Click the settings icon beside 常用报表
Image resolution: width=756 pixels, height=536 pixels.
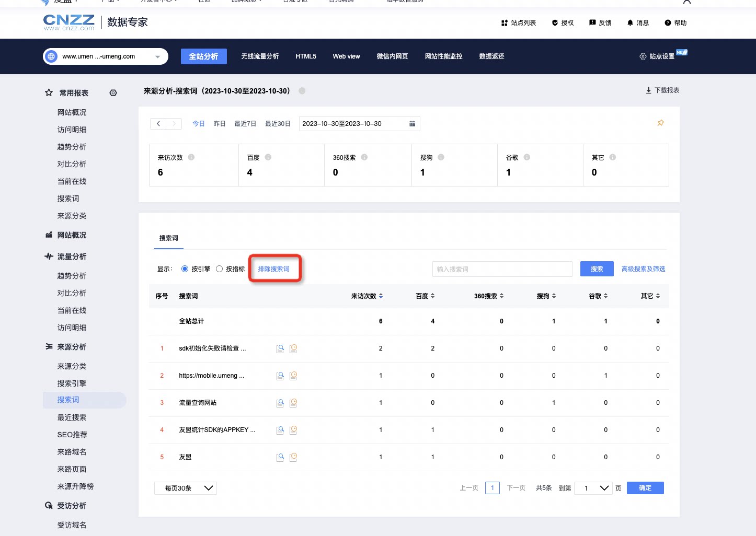tap(113, 93)
